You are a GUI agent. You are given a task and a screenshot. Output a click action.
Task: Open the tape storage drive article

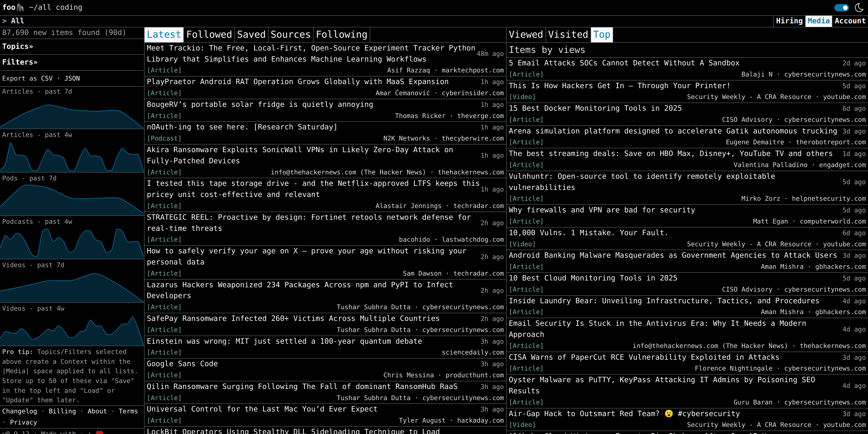(313, 189)
